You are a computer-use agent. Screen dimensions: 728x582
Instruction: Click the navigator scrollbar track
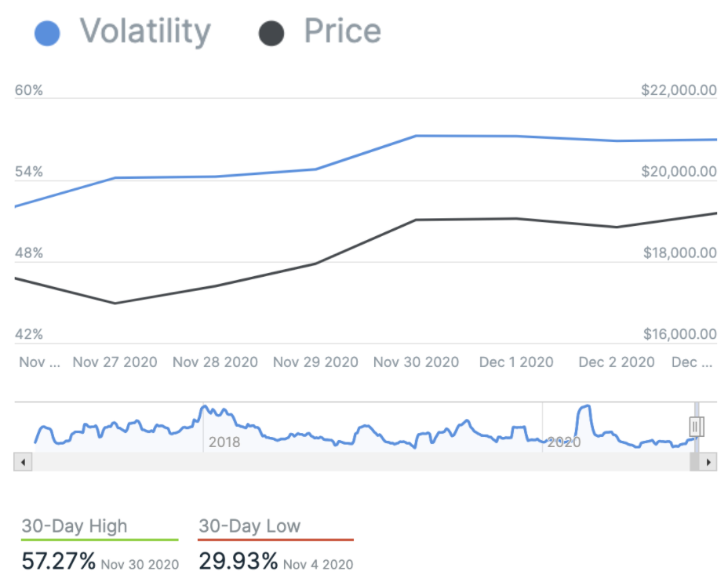click(353, 463)
